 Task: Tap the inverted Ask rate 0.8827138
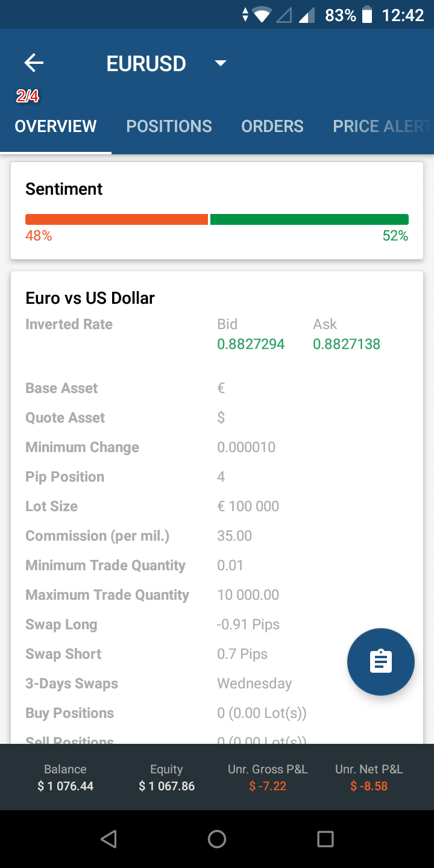[347, 344]
